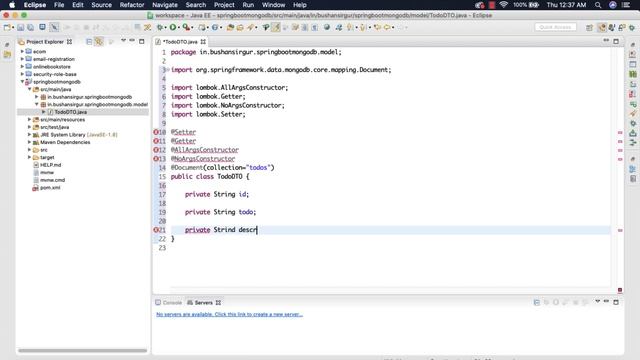Viewport: 640px width, 360px height.
Task: Expand the src/main/resources folder
Action: point(29,120)
